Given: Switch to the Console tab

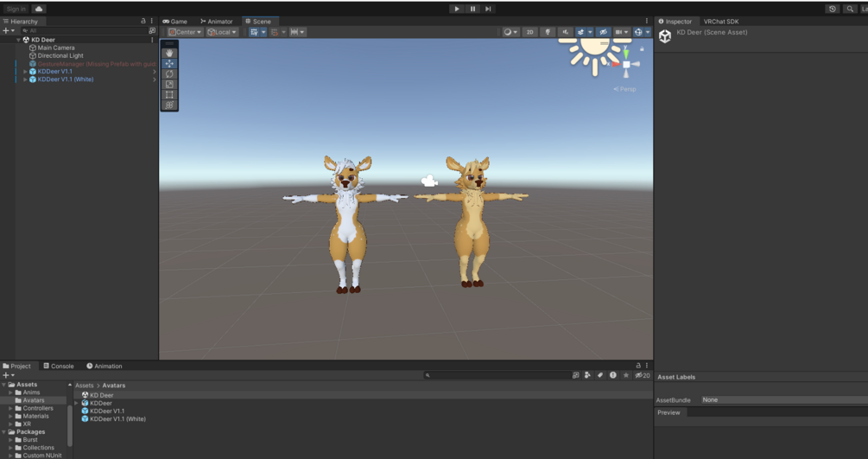Looking at the screenshot, I should 59,366.
